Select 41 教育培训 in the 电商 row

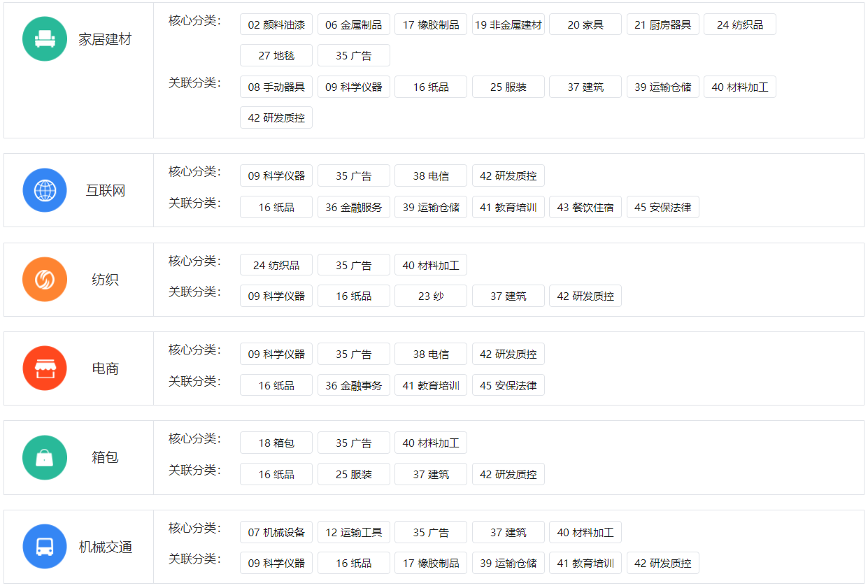(431, 385)
